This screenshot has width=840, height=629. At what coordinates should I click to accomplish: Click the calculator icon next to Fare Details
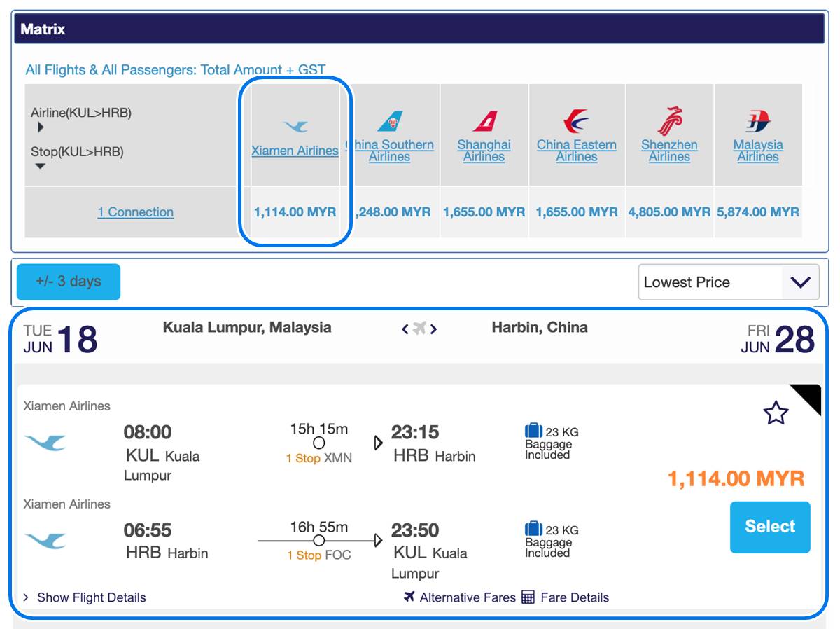(x=528, y=597)
